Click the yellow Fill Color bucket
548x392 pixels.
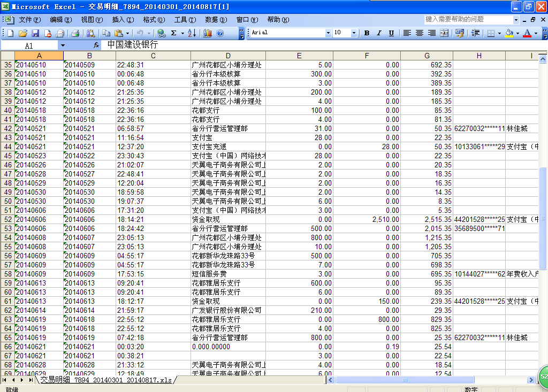tap(508, 33)
